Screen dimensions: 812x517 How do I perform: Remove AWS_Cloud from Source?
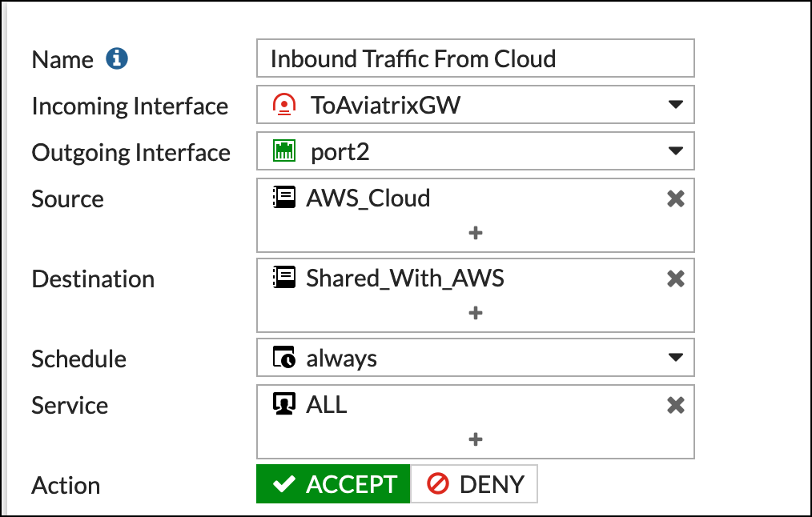pos(676,198)
